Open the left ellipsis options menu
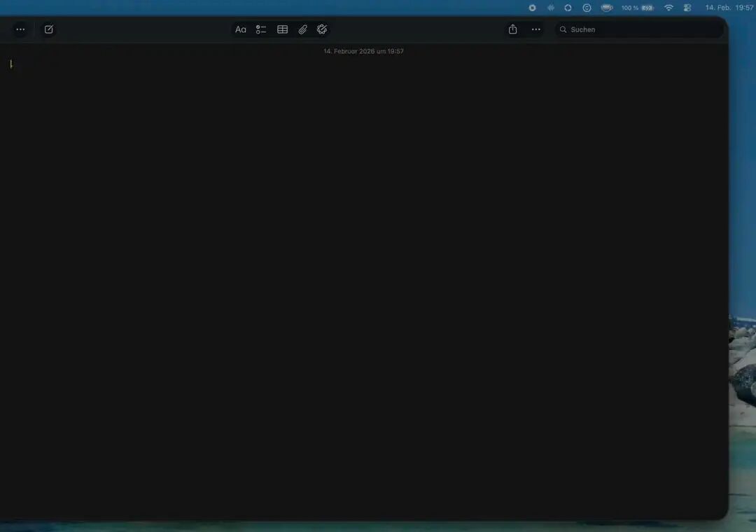Image resolution: width=756 pixels, height=532 pixels. tap(20, 29)
